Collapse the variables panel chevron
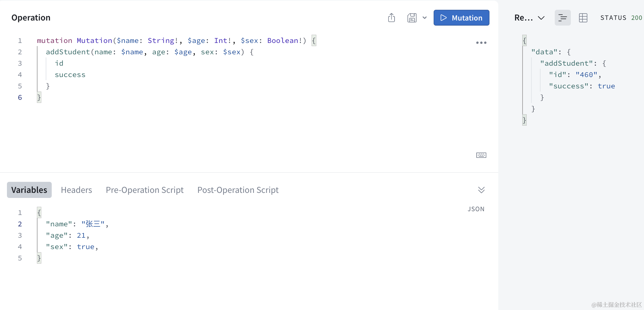644x310 pixels. pos(481,190)
